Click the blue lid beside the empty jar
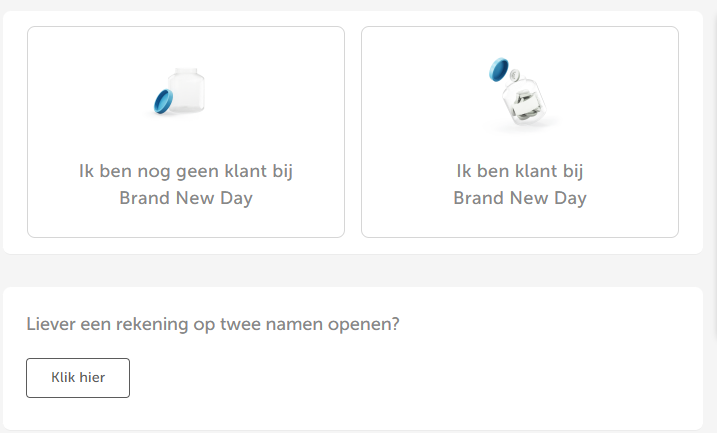Image resolution: width=717 pixels, height=433 pixels. [163, 102]
